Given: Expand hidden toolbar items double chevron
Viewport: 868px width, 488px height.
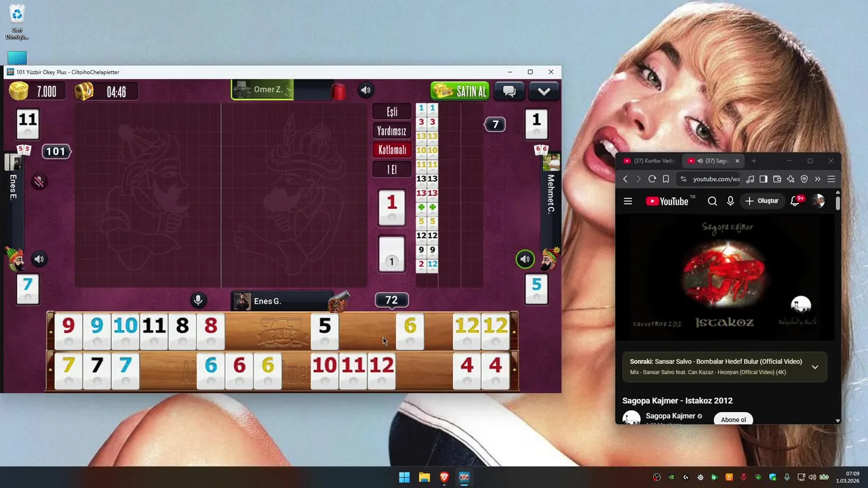Looking at the screenshot, I should [x=817, y=179].
